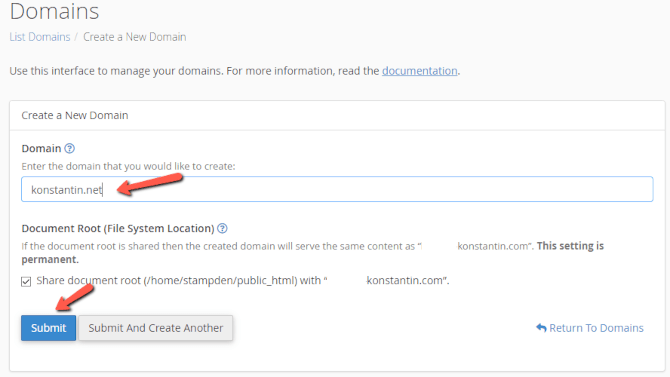670x377 pixels.
Task: Click the Create a New Domain panel header
Action: (75, 115)
